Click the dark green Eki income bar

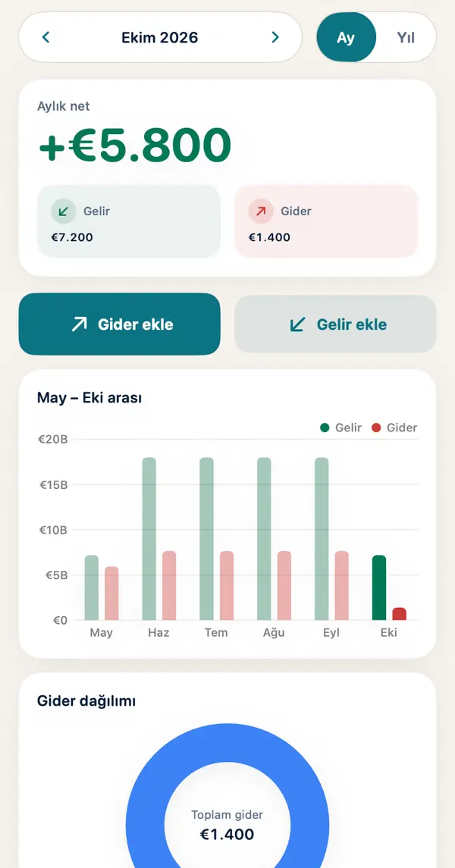coord(379,588)
